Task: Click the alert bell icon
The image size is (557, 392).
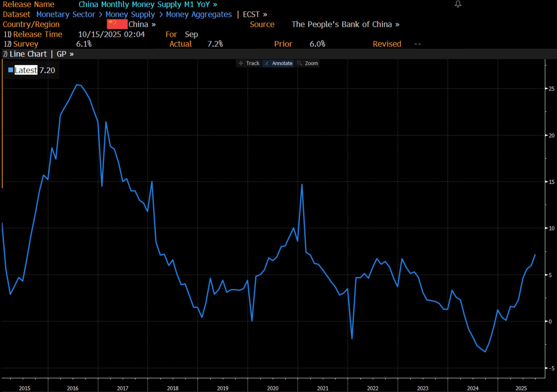Action: click(x=458, y=4)
